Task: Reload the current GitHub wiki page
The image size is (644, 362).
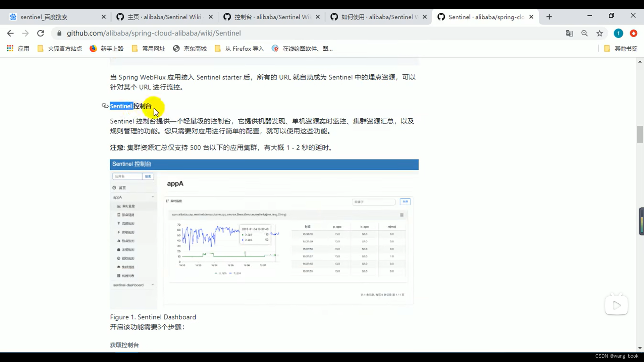Action: coord(41,33)
